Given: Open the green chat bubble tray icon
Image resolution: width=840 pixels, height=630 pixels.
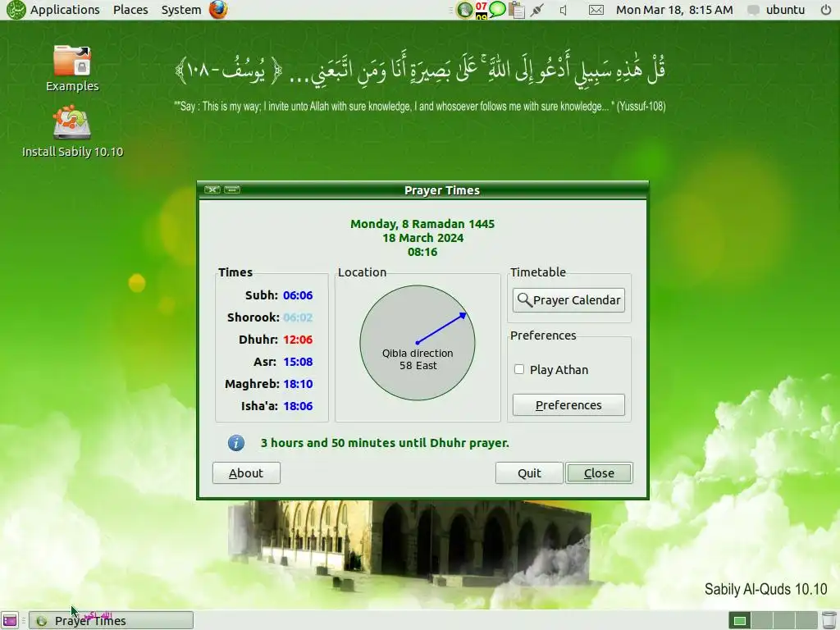Looking at the screenshot, I should click(497, 9).
